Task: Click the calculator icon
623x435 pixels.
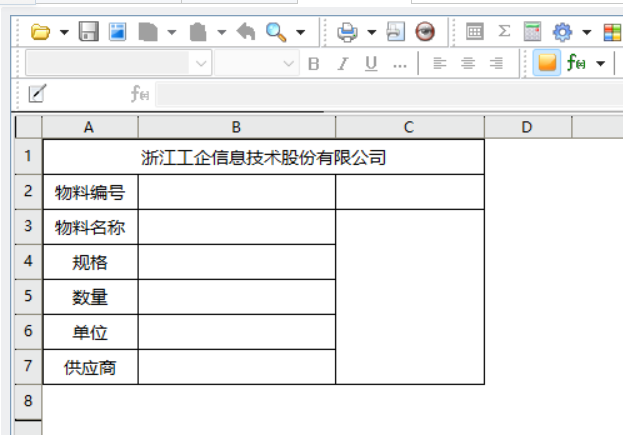Action: click(532, 31)
